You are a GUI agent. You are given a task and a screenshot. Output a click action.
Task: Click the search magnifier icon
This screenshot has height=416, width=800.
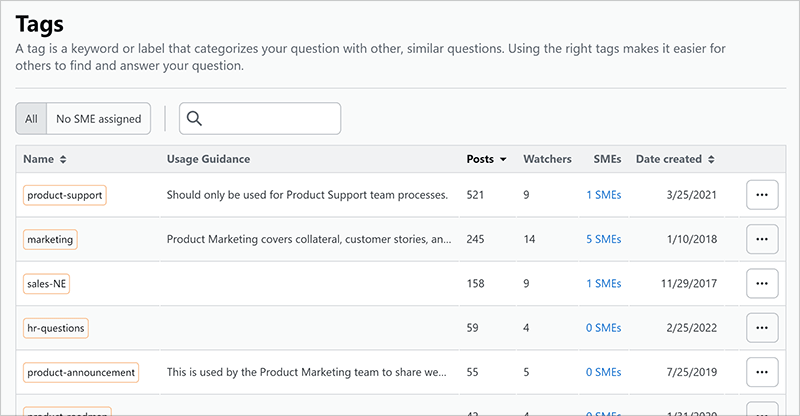pyautogui.click(x=195, y=119)
